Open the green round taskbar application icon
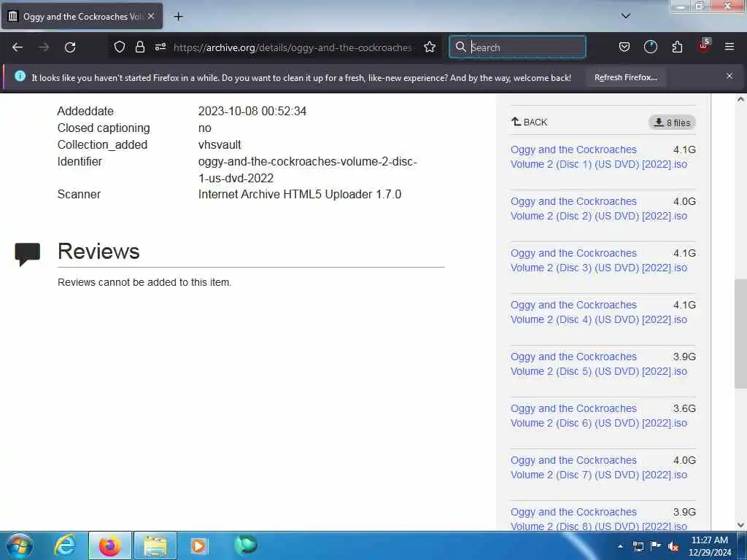This screenshot has height=560, width=747. tap(246, 545)
